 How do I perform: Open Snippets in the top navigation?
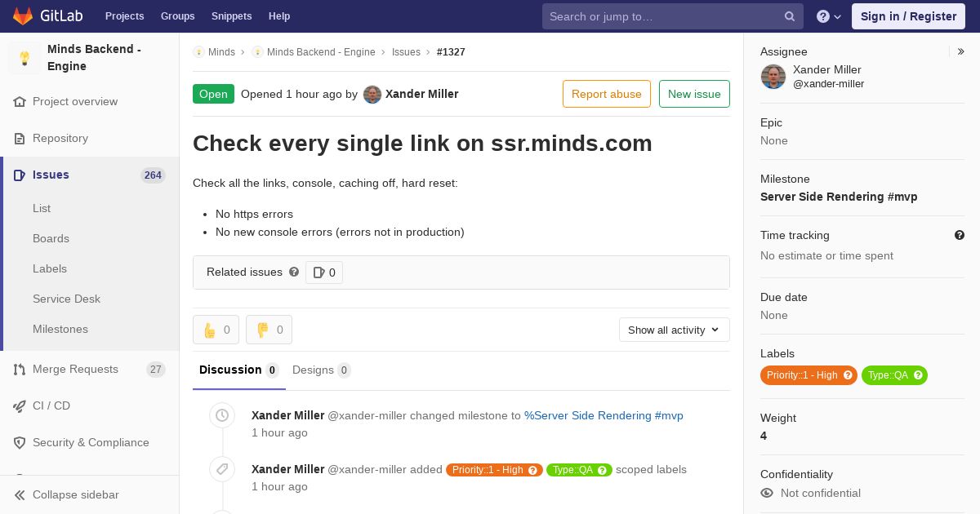(x=231, y=16)
